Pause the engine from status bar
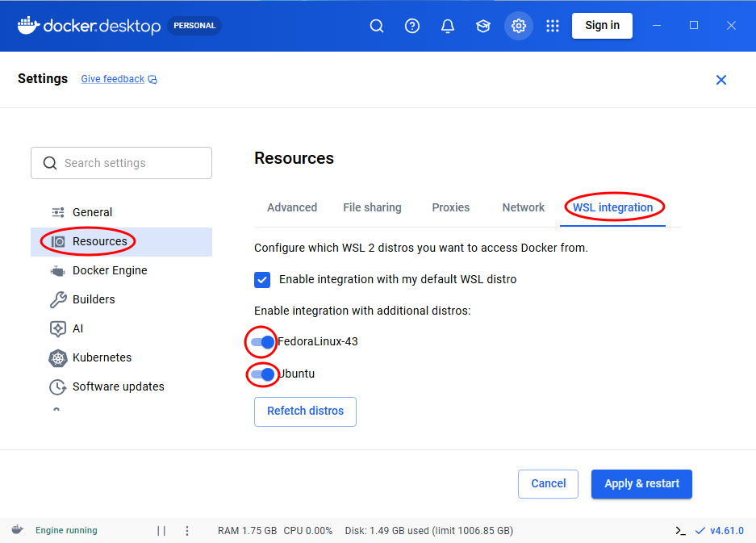The height and width of the screenshot is (543, 756). click(161, 531)
